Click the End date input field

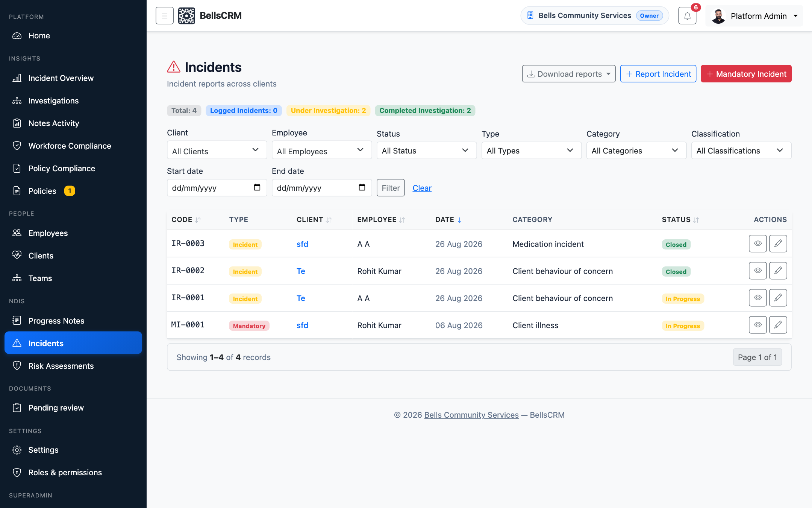click(322, 188)
